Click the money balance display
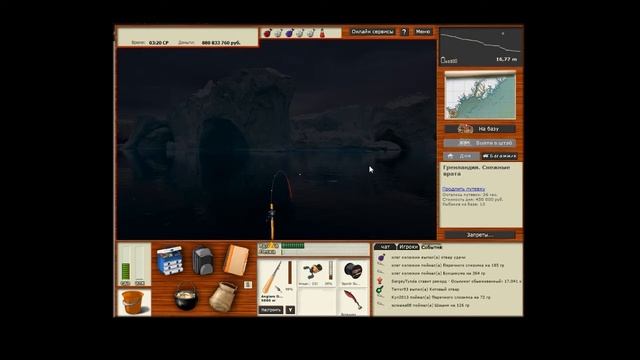Image resolution: width=640 pixels, height=360 pixels. 221,42
